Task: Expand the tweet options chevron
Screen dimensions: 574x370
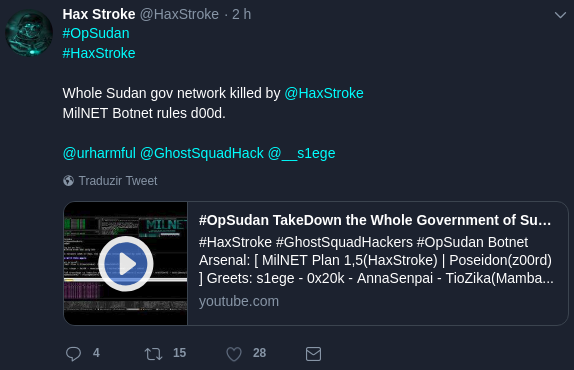Action: [x=560, y=15]
